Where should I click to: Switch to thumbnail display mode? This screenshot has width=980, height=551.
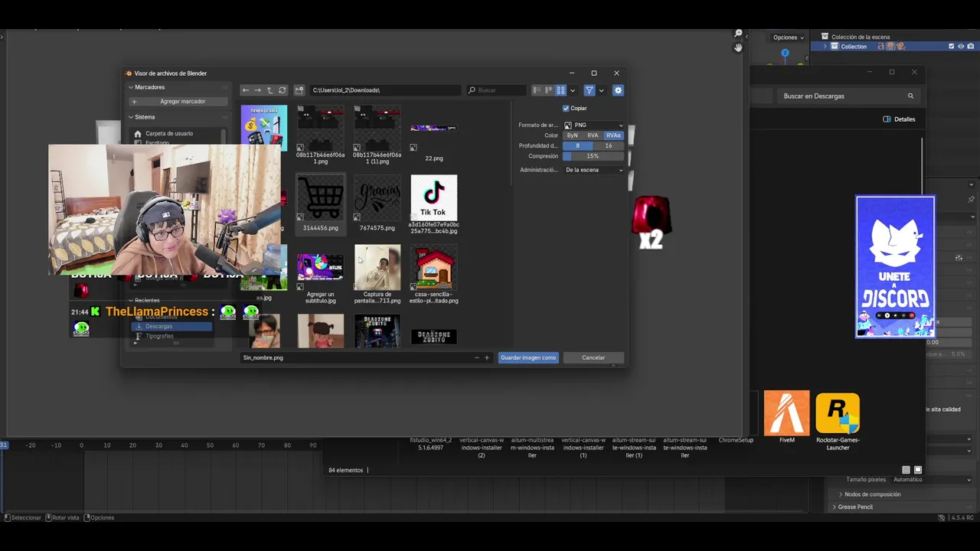click(x=560, y=90)
